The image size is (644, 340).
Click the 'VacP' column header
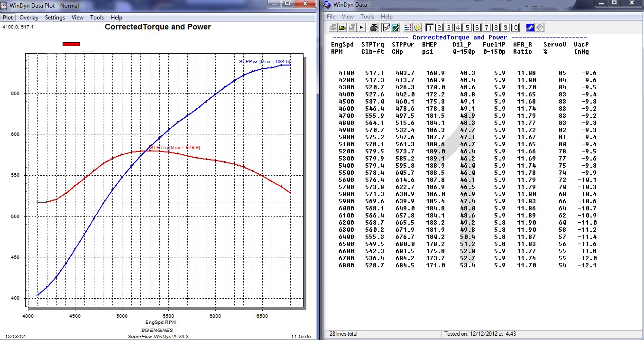[x=580, y=44]
